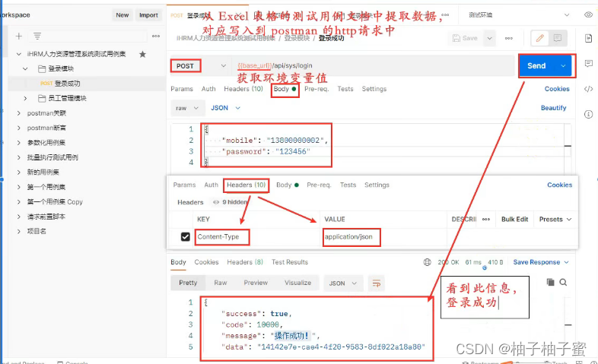The width and height of the screenshot is (598, 364).
Task: Click the request URL input field
Action: [x=374, y=66]
